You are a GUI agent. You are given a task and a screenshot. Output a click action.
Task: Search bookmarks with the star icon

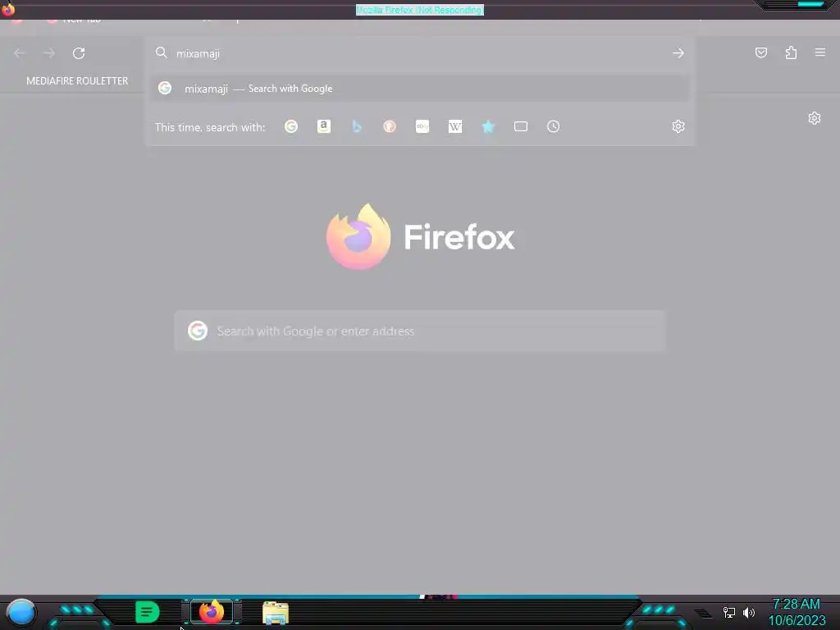[488, 126]
